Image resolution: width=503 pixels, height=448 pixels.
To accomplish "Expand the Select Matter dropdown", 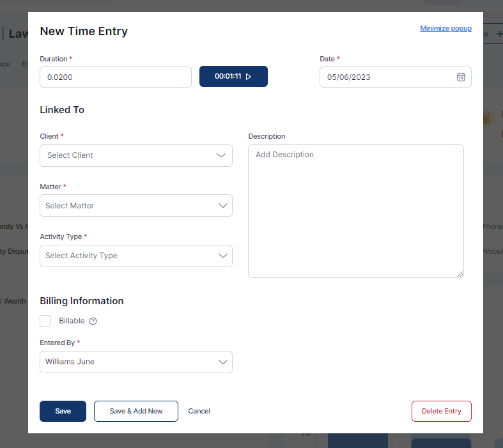I will [x=135, y=206].
